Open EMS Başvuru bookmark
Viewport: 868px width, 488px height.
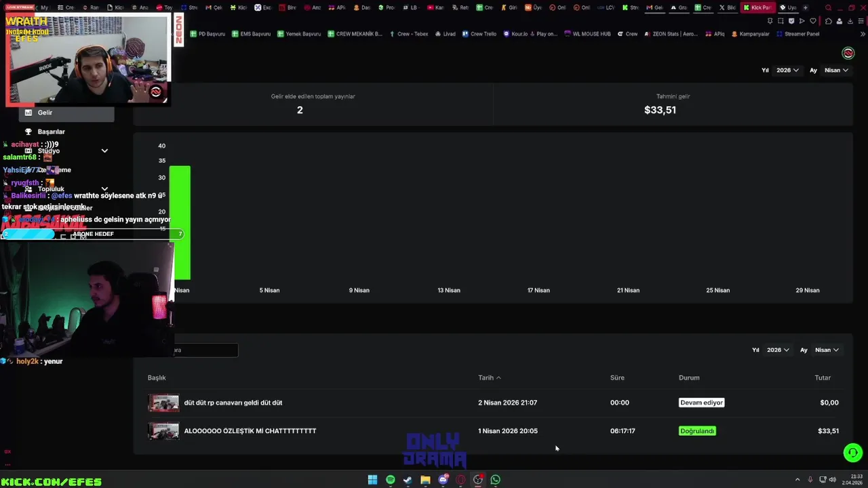(x=251, y=34)
